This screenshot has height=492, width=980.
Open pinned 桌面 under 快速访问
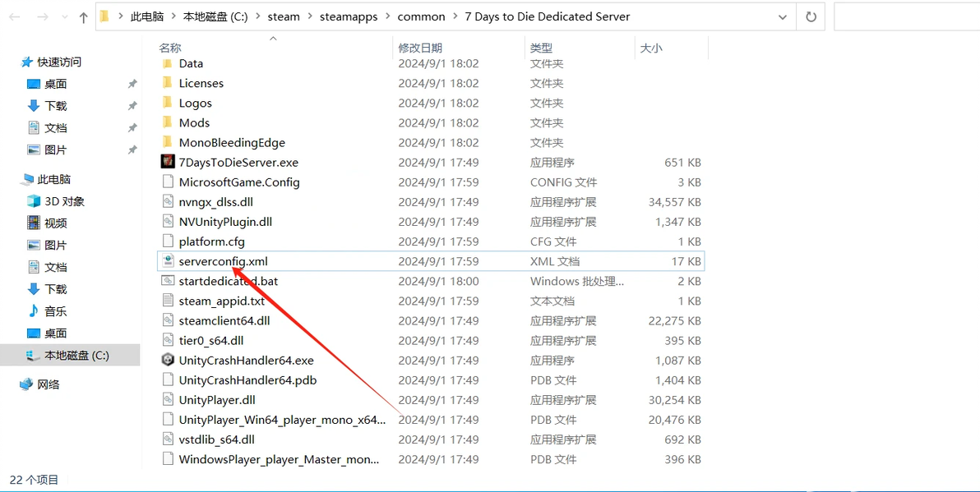[56, 84]
